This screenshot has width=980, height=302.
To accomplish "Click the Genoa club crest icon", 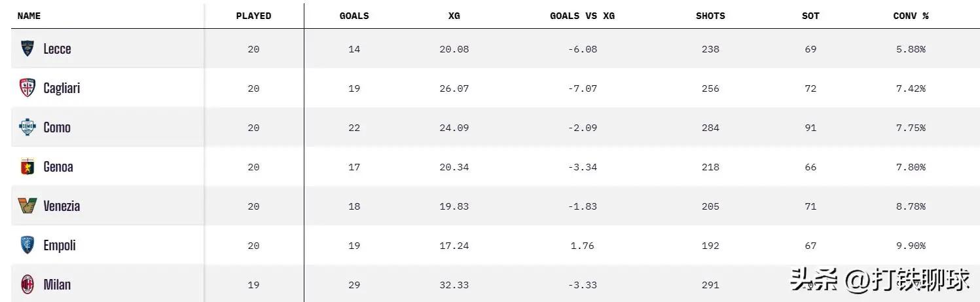I will pos(27,166).
